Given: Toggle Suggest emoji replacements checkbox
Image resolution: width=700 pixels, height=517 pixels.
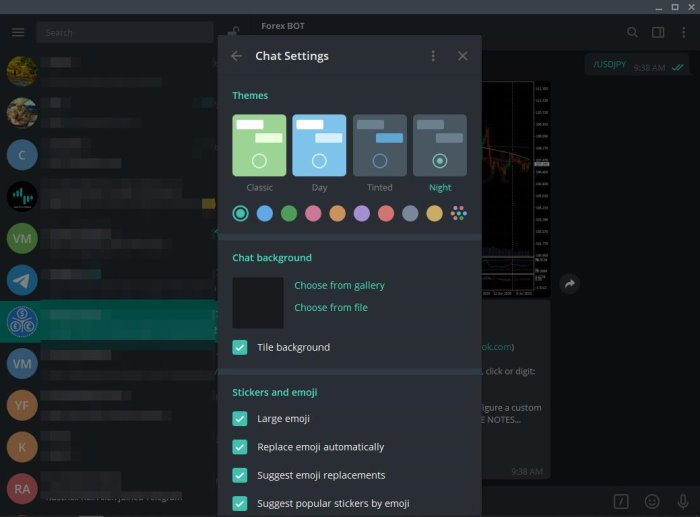Looking at the screenshot, I should click(240, 475).
